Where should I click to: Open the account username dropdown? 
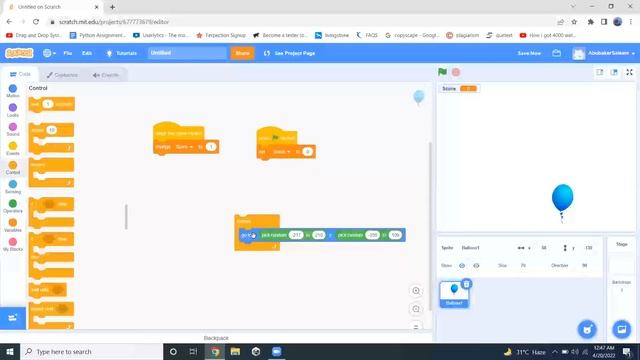(x=604, y=53)
